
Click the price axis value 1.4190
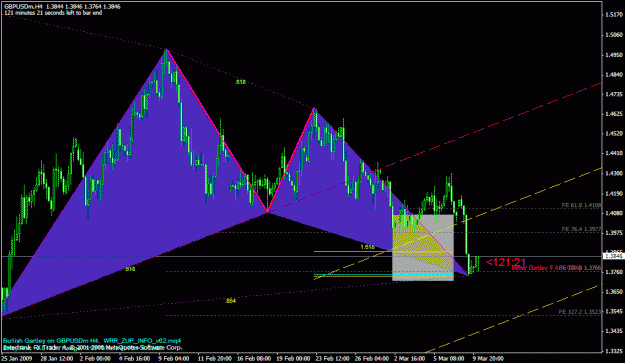[614, 194]
